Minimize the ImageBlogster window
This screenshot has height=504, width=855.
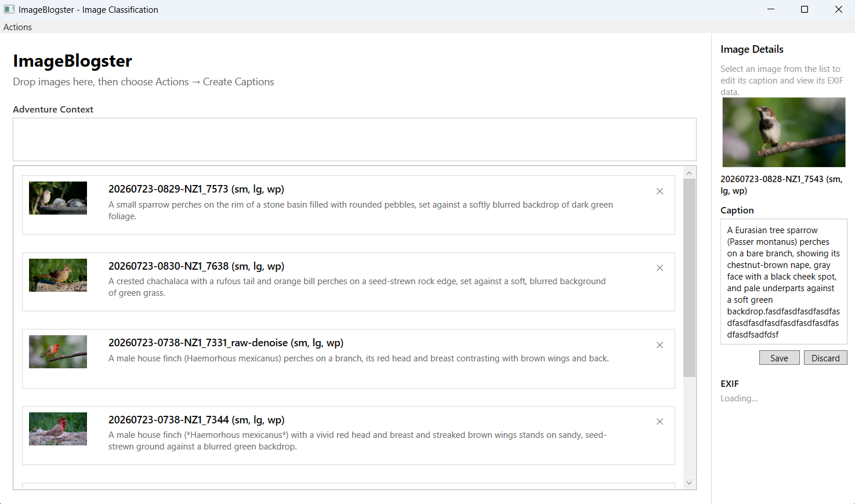[771, 9]
